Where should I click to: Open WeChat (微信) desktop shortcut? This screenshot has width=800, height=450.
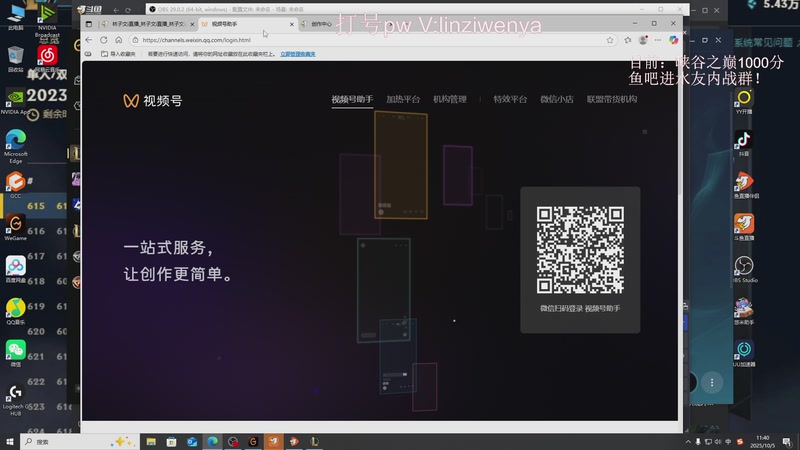(16, 354)
